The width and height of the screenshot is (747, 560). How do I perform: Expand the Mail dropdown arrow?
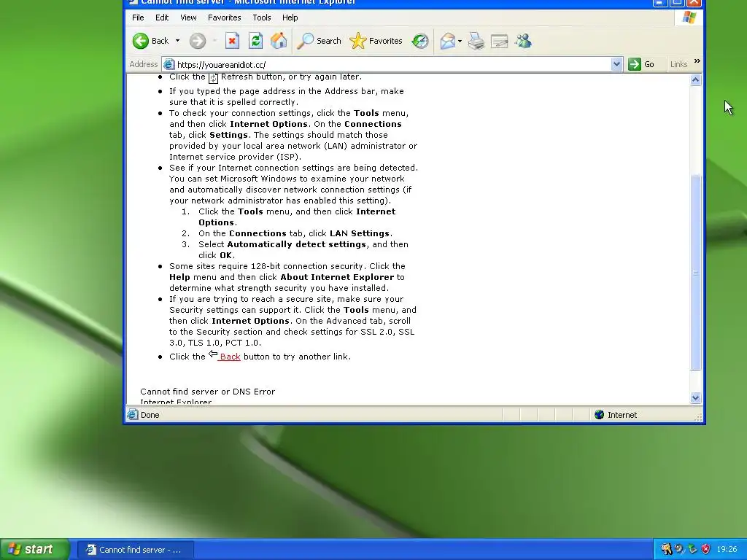coord(460,41)
